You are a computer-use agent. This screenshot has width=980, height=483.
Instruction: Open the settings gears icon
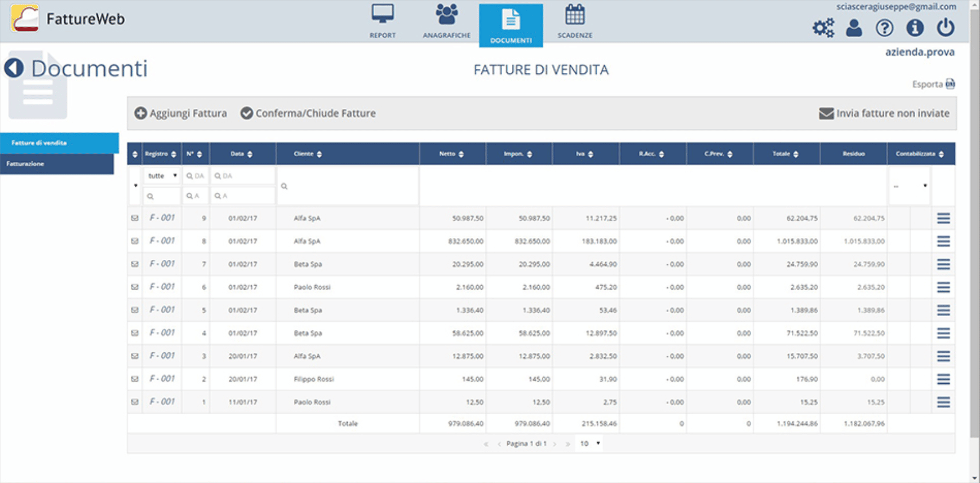(823, 28)
